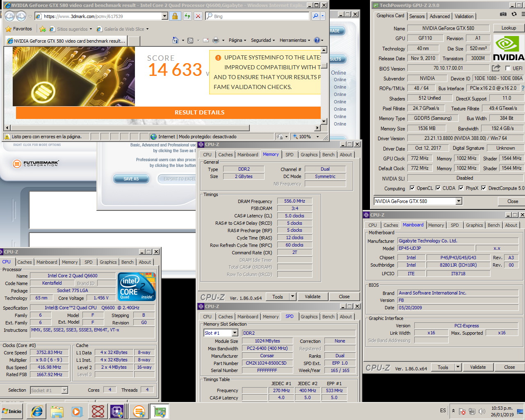Click the script error warning icon in IE status bar
Viewport: 525px width, 420px height.
[x=7, y=137]
